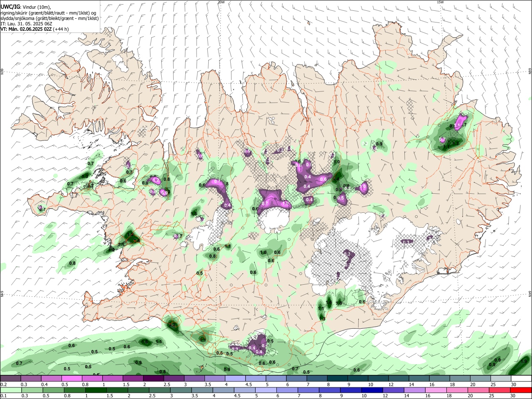Select the 'IT: Lau. 31. 05. 2025 06Z' line
Viewport: 532px width, 399px height.
point(26,24)
